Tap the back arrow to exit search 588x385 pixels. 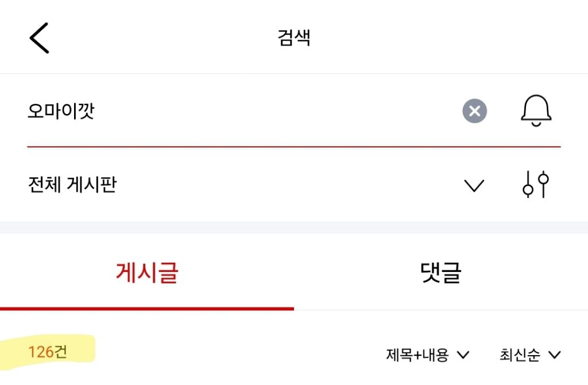(38, 37)
